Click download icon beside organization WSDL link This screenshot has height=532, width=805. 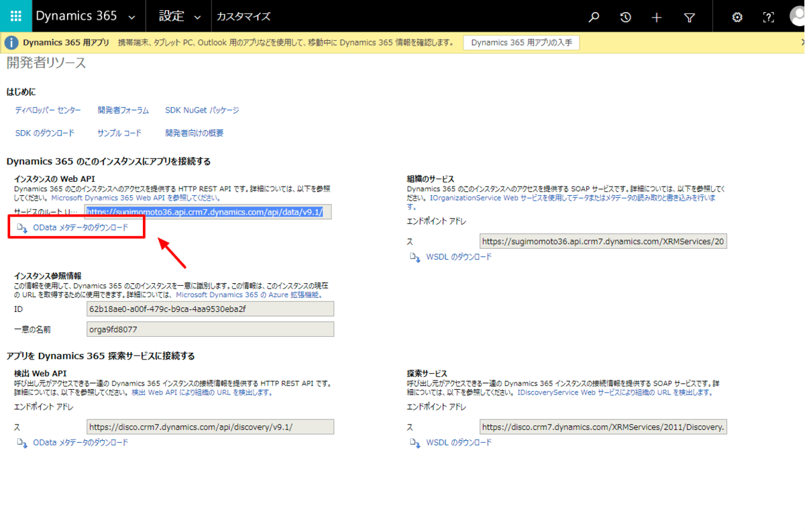415,257
